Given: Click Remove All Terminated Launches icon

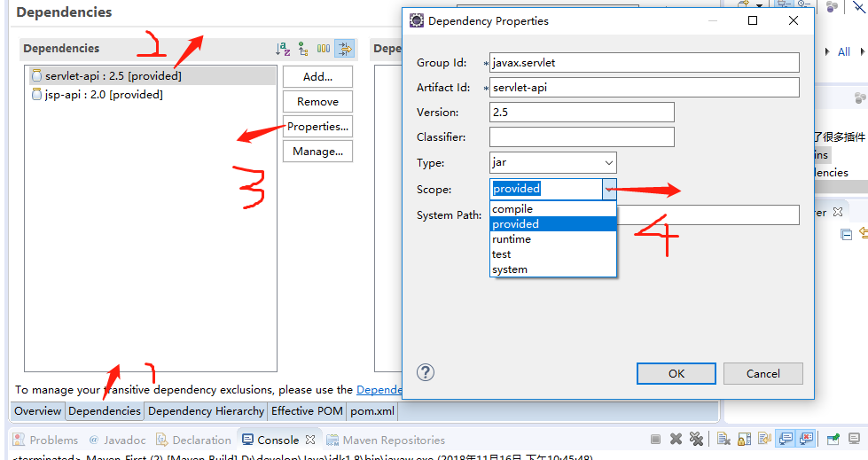Looking at the screenshot, I should point(696,440).
